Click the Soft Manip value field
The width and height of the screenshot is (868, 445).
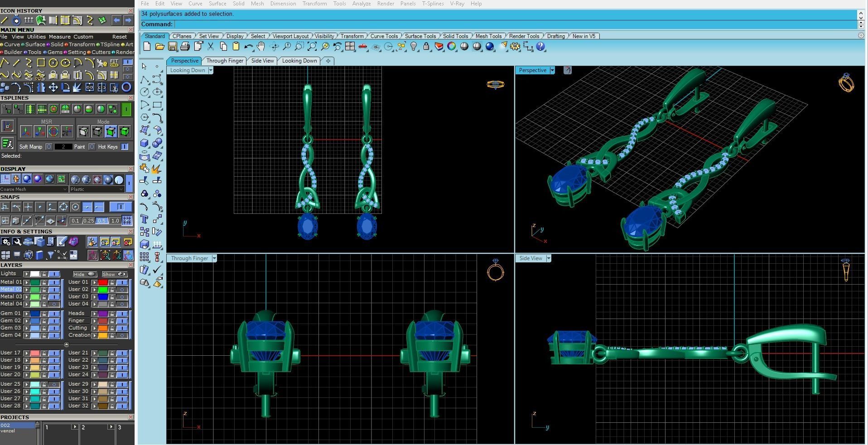(x=63, y=147)
